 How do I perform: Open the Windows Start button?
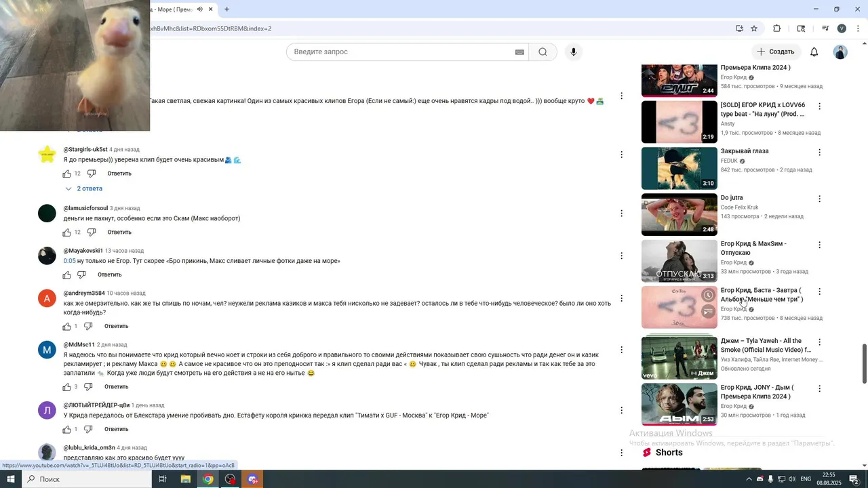coord(10,479)
